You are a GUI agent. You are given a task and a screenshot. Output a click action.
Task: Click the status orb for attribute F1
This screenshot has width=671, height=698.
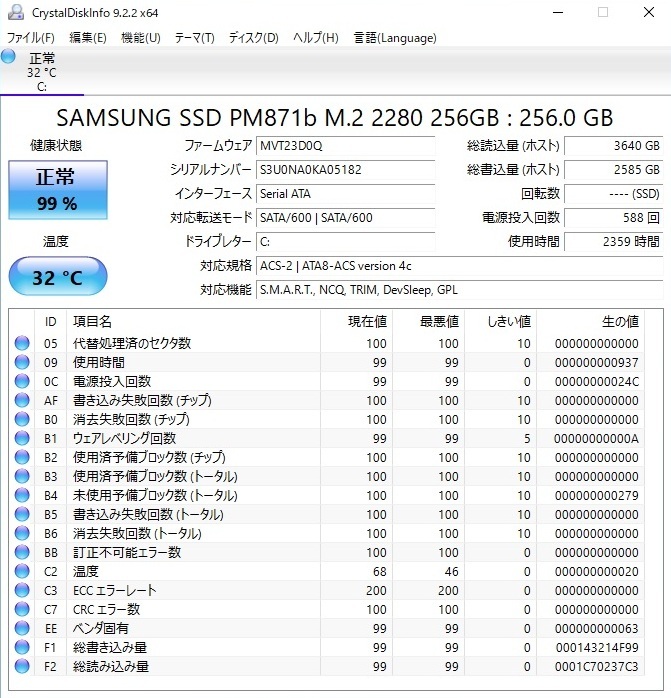(22, 647)
